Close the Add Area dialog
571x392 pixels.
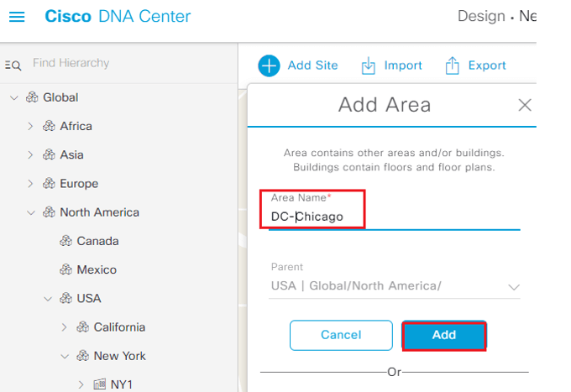click(525, 105)
